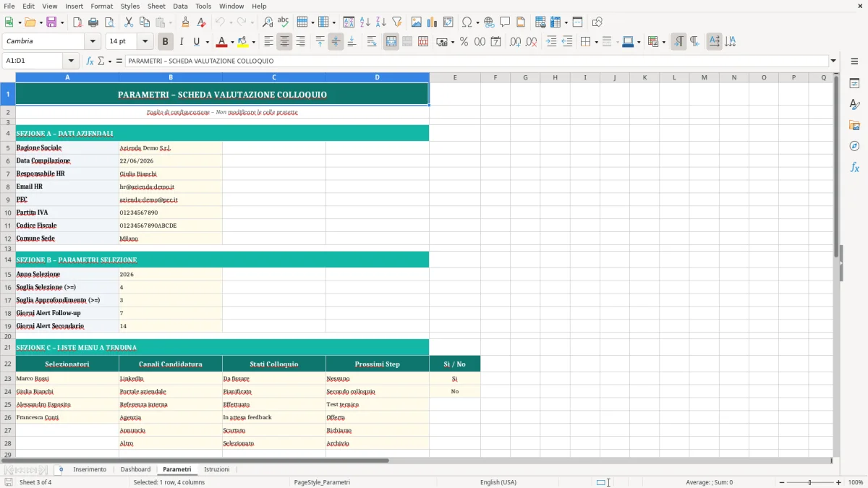Open Print Preview from the toolbar

(x=109, y=22)
